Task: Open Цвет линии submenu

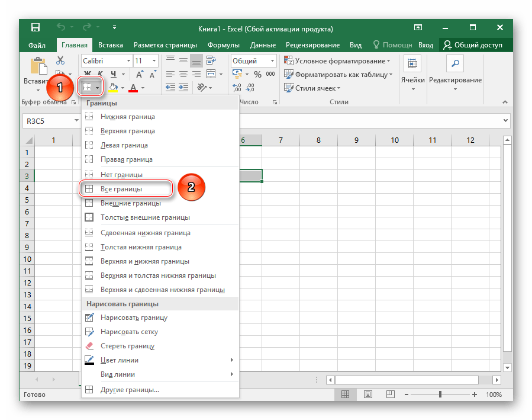Action: pos(160,360)
